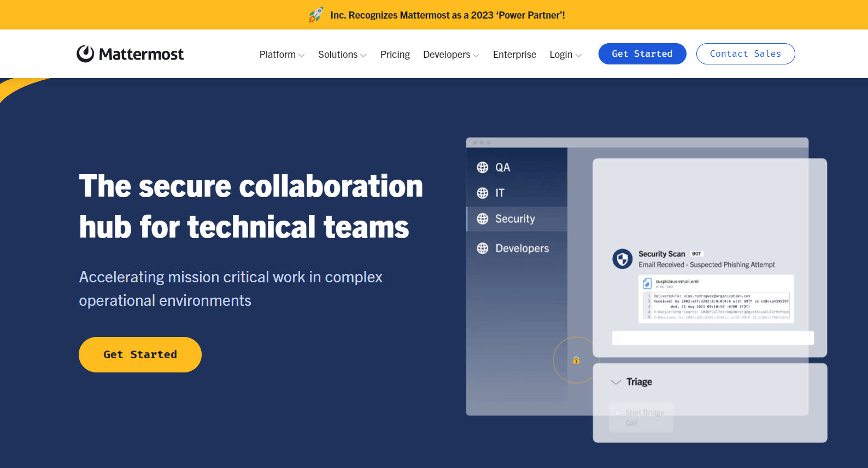Click the Mattermost logo icon
This screenshot has height=468, width=868.
click(x=85, y=54)
